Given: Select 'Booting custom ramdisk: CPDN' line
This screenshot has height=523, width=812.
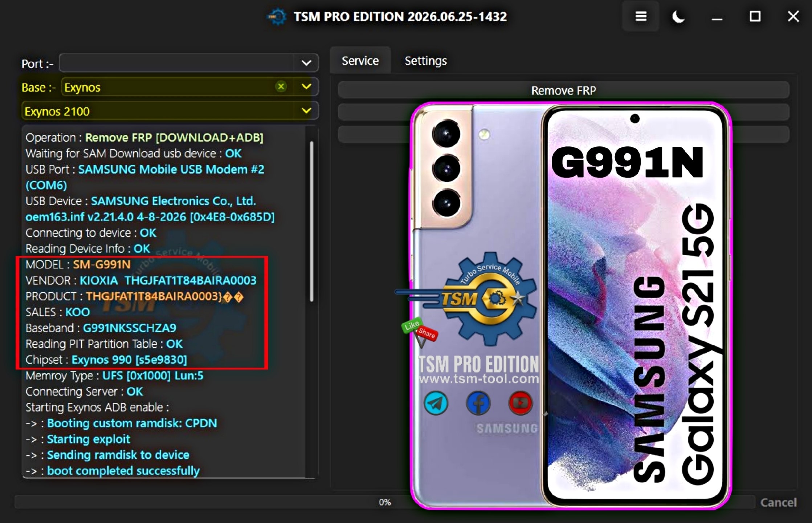Looking at the screenshot, I should (x=121, y=423).
